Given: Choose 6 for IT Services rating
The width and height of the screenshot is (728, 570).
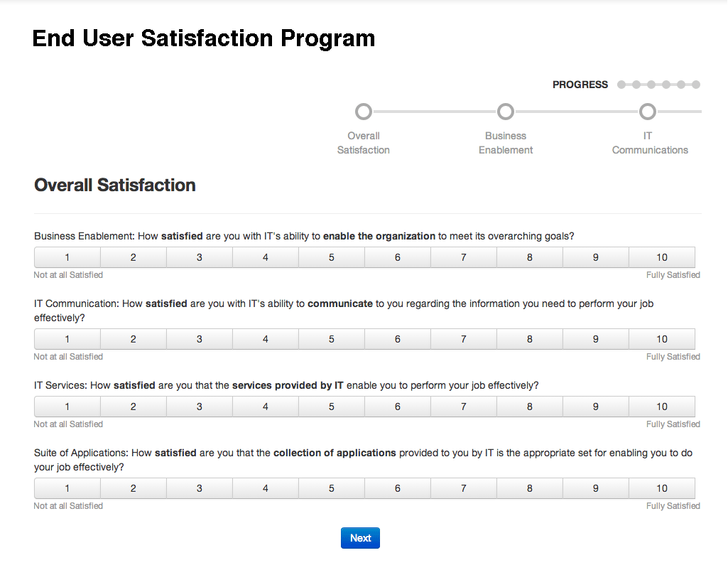Looking at the screenshot, I should (x=398, y=407).
